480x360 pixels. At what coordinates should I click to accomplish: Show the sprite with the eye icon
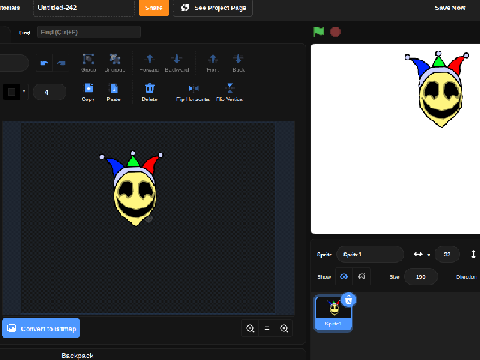[344, 276]
